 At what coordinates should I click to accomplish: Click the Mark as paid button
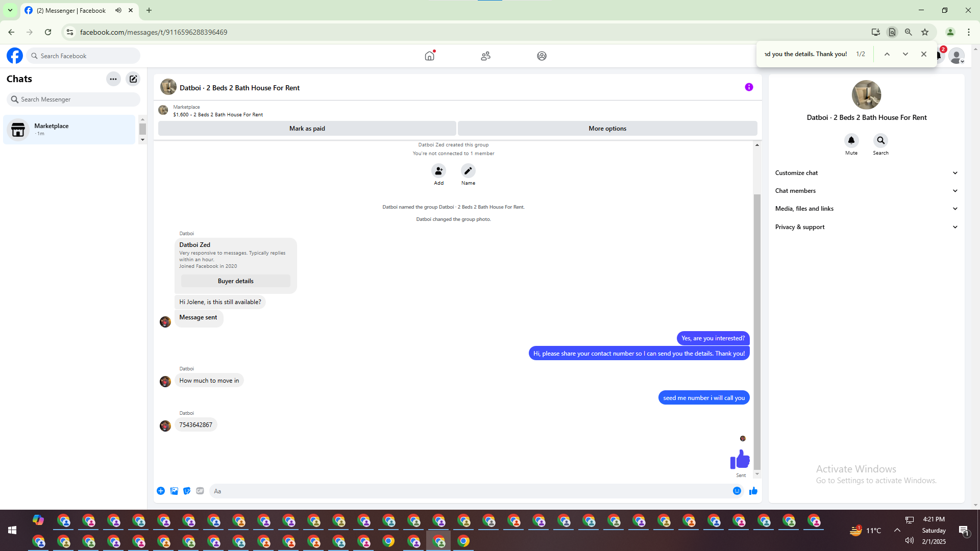(x=307, y=129)
